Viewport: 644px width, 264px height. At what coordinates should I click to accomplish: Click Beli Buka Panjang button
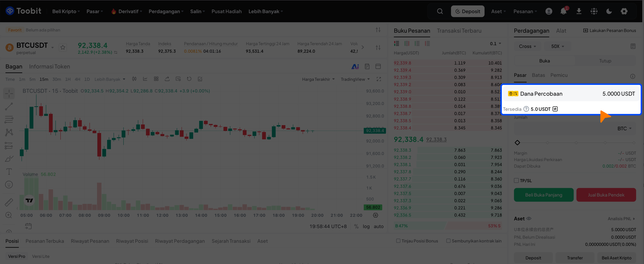(544, 195)
